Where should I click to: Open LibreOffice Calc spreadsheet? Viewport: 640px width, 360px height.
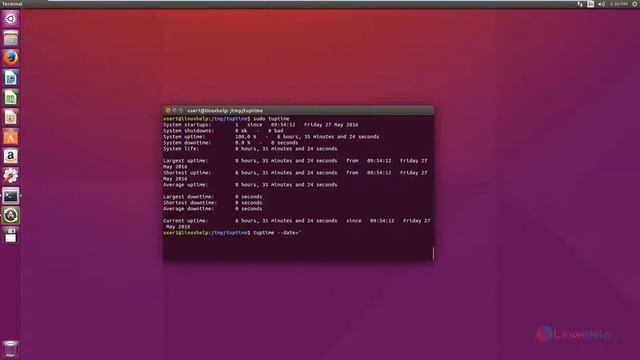(11, 98)
